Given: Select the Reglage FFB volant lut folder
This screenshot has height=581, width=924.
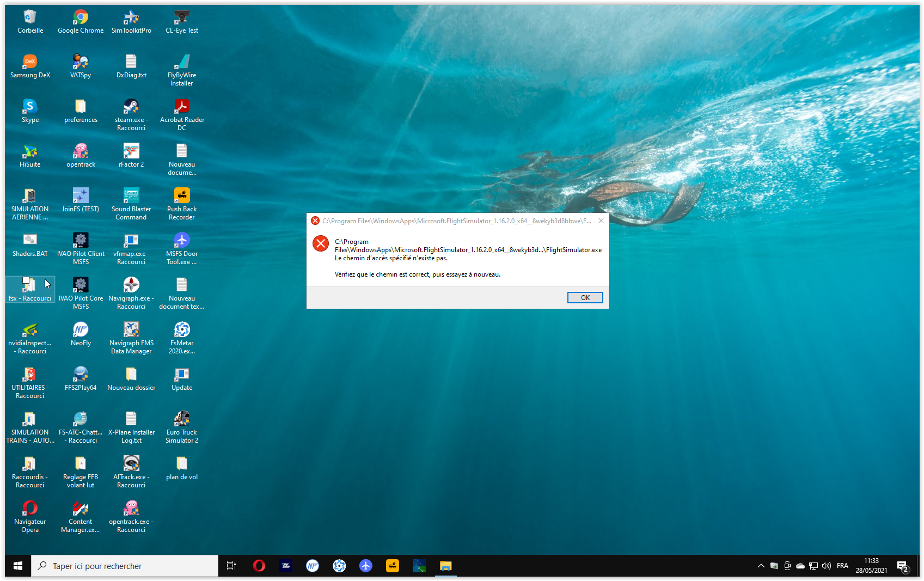Looking at the screenshot, I should 81,472.
